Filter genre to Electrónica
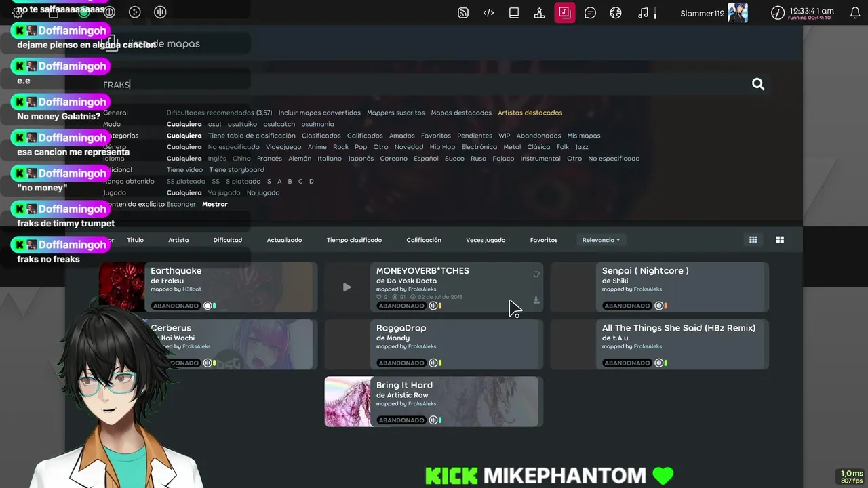Viewport: 868px width, 488px height. click(479, 147)
